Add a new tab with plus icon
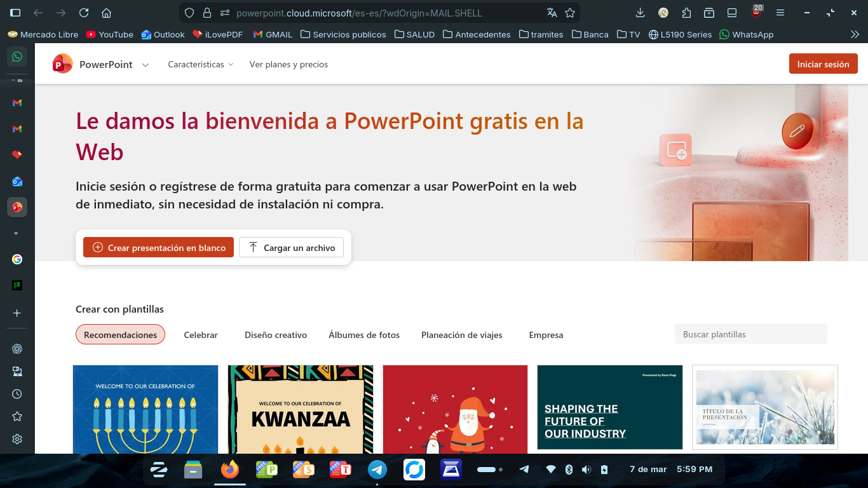The width and height of the screenshot is (868, 488). click(x=17, y=313)
